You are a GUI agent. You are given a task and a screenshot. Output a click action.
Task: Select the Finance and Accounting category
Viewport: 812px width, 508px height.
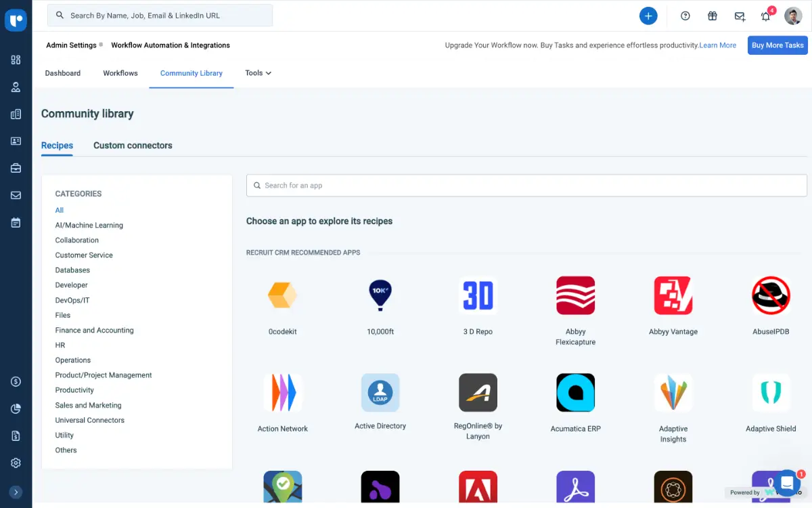click(x=94, y=330)
